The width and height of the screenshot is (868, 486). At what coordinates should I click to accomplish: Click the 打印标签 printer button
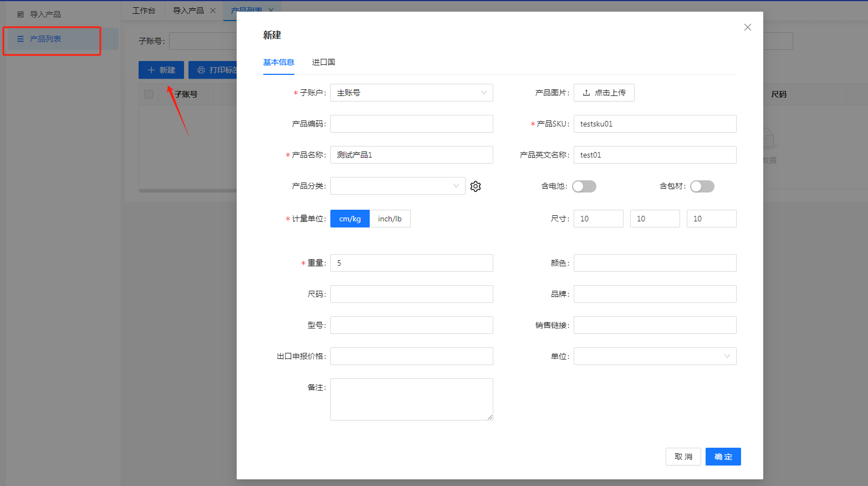[213, 70]
